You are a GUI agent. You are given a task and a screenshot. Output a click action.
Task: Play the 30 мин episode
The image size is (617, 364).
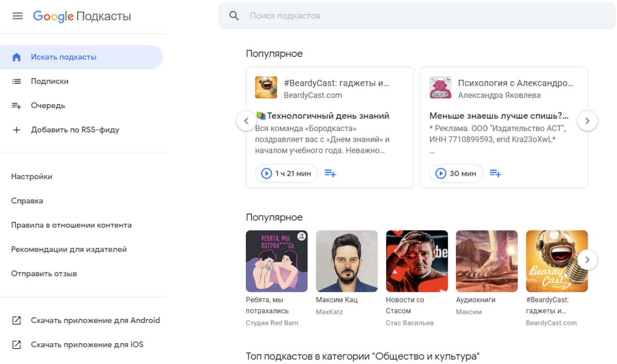click(456, 173)
